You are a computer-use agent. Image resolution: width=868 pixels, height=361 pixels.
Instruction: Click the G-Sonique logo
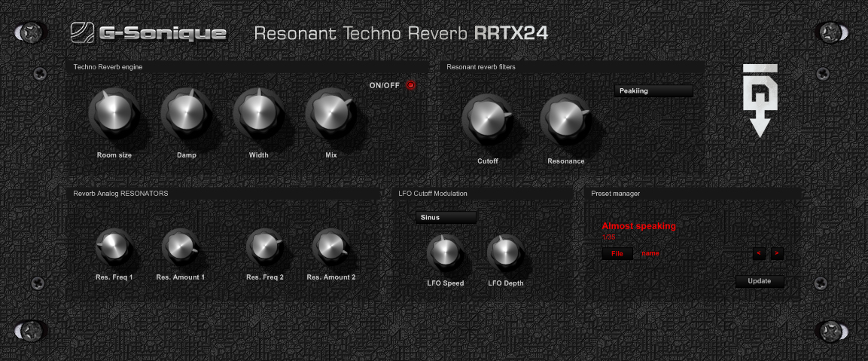(x=148, y=32)
